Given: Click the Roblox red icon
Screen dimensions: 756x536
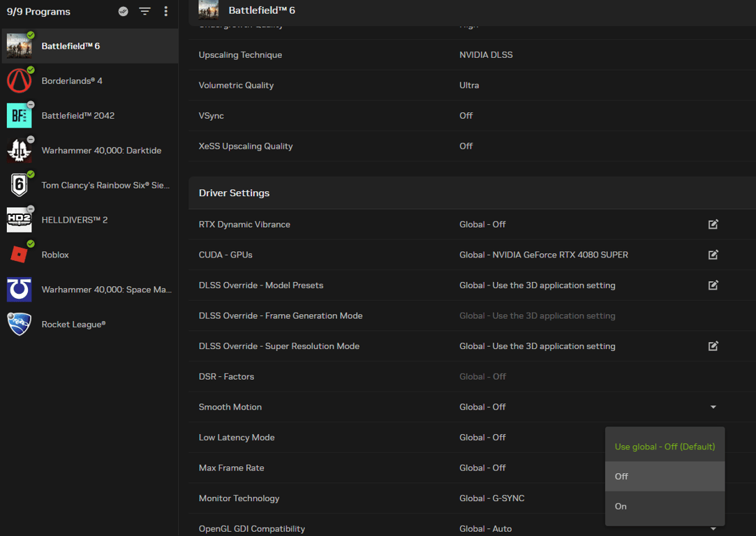Looking at the screenshot, I should click(19, 255).
